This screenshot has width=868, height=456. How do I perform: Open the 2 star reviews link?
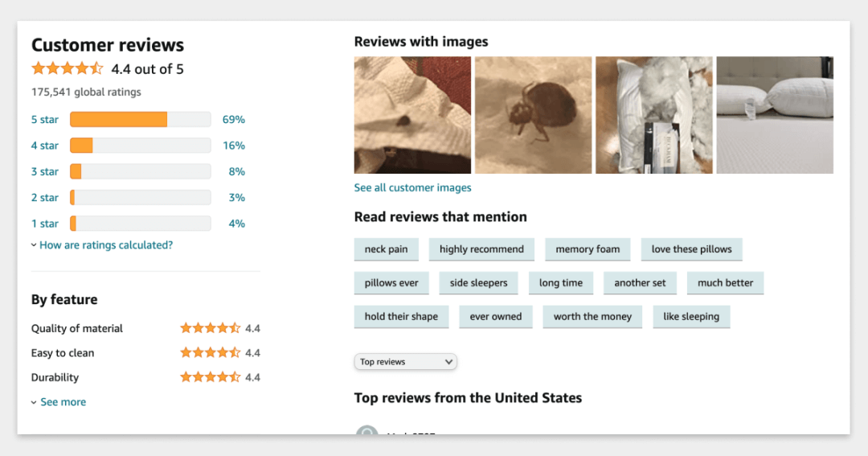tap(45, 198)
